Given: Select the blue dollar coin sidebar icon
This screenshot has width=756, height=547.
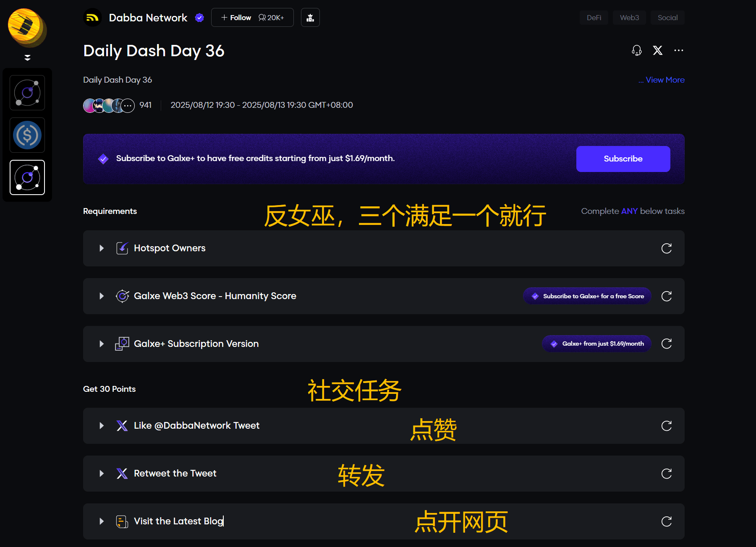Looking at the screenshot, I should coord(27,135).
